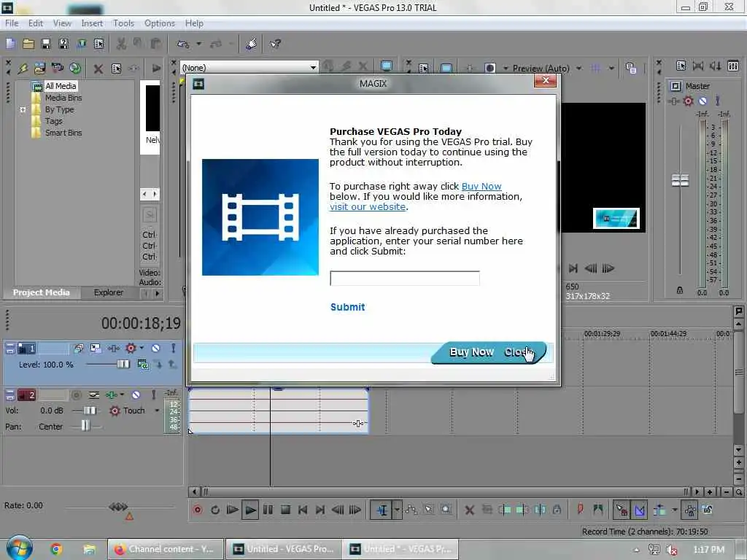
Task: Click the New project icon
Action: pyautogui.click(x=10, y=44)
